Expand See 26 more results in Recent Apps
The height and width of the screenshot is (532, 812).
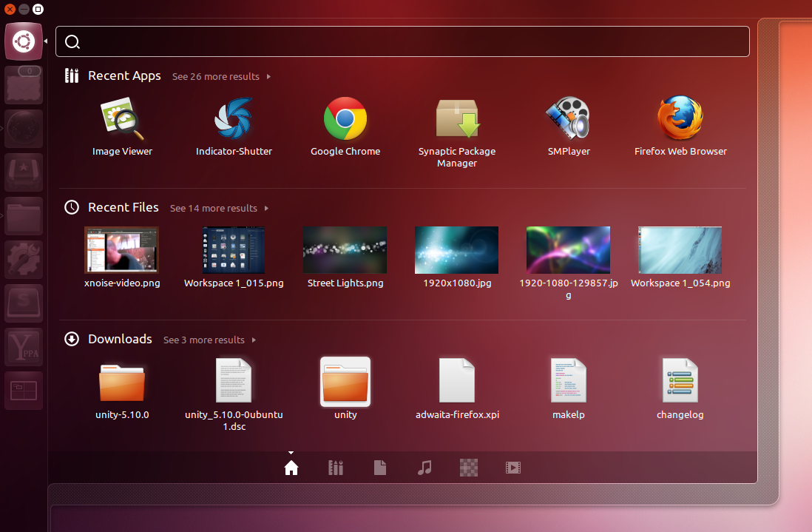click(215, 76)
